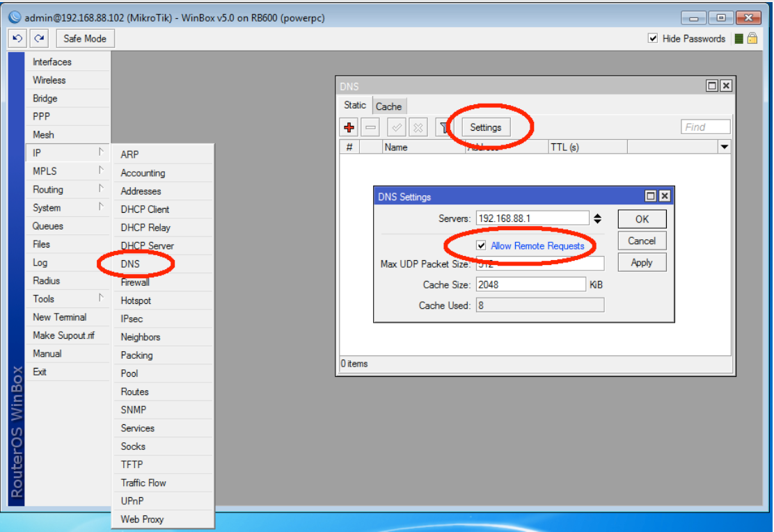Click the "0 items" status text
Viewport: 774px width, 532px height.
click(x=354, y=364)
